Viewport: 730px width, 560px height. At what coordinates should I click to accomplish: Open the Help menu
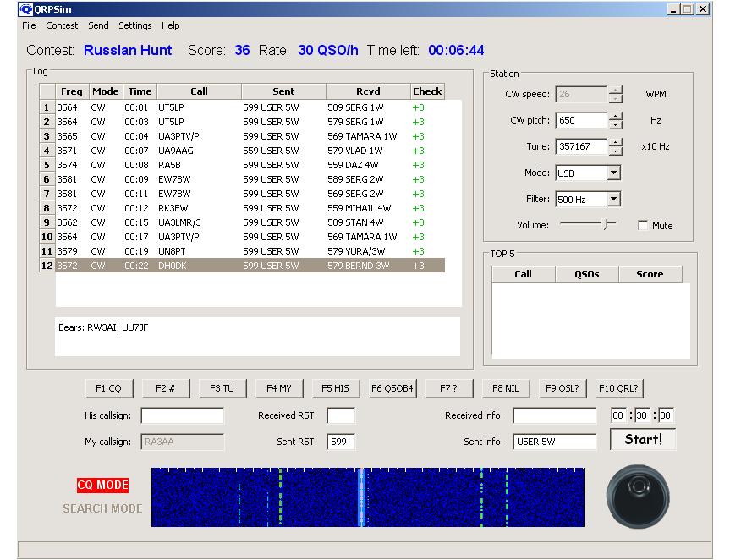170,25
